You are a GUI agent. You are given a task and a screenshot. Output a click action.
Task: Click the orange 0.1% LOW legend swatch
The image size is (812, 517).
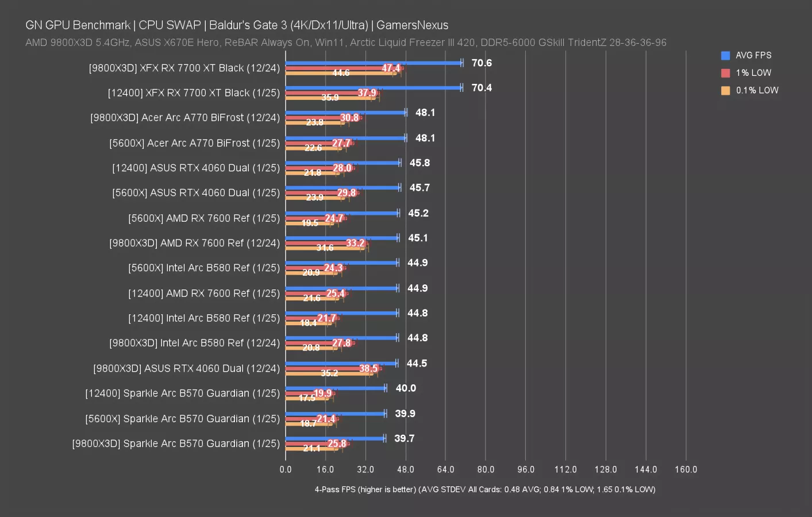point(725,91)
